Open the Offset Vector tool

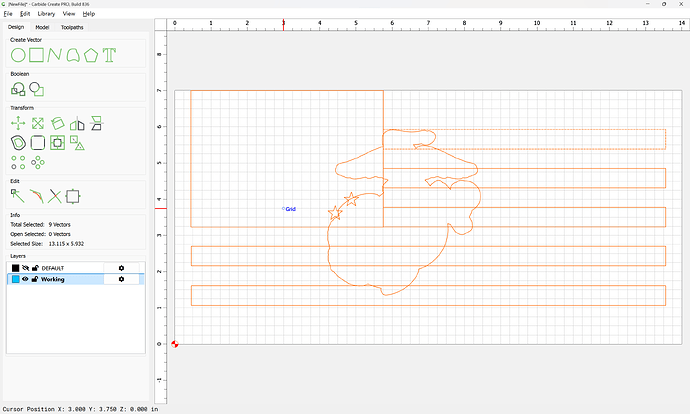point(18,143)
